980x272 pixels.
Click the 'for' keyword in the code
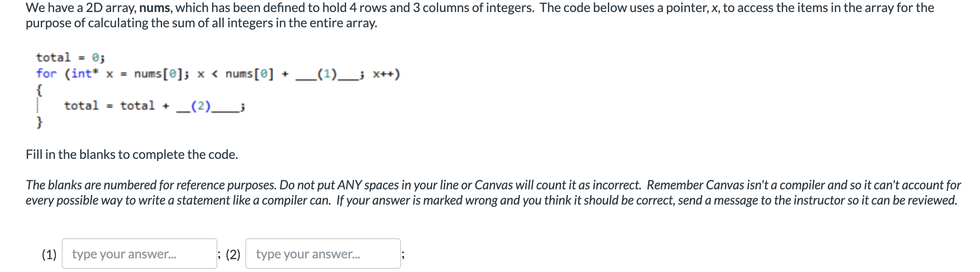(45, 73)
